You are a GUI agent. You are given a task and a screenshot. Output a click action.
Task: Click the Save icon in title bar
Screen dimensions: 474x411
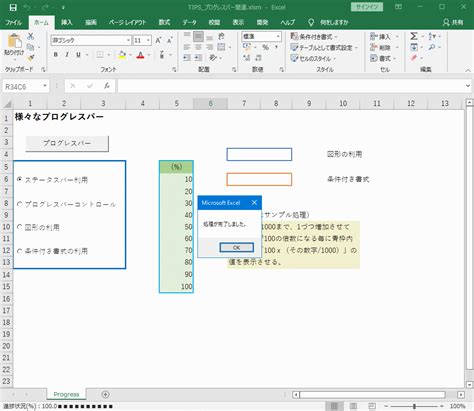tap(13, 7)
